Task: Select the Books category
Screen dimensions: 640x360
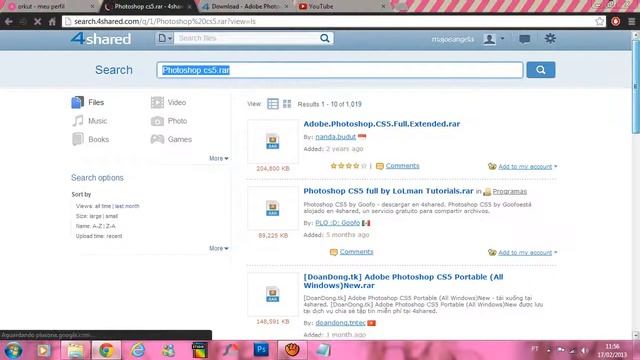Action: (90, 139)
